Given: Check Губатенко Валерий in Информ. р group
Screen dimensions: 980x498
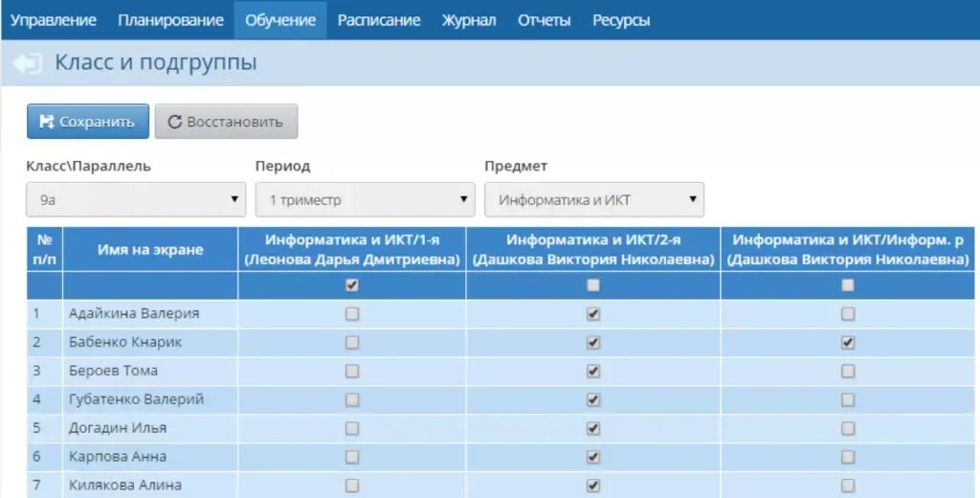Looking at the screenshot, I should [848, 399].
